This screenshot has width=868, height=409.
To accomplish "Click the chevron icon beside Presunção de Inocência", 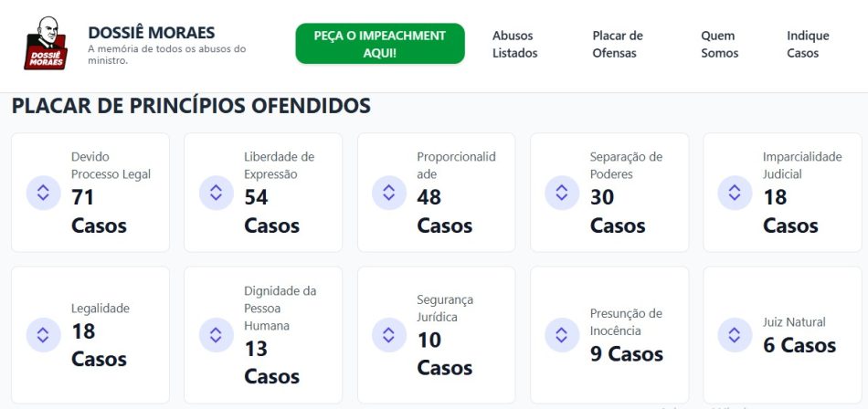I will pyautogui.click(x=562, y=335).
